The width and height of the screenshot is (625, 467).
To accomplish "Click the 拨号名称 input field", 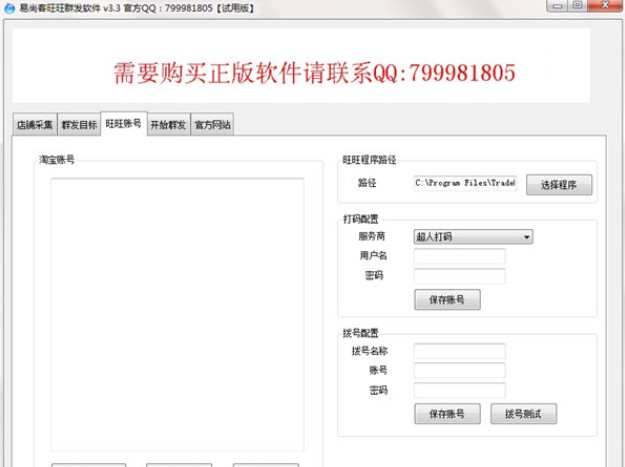I will click(460, 351).
